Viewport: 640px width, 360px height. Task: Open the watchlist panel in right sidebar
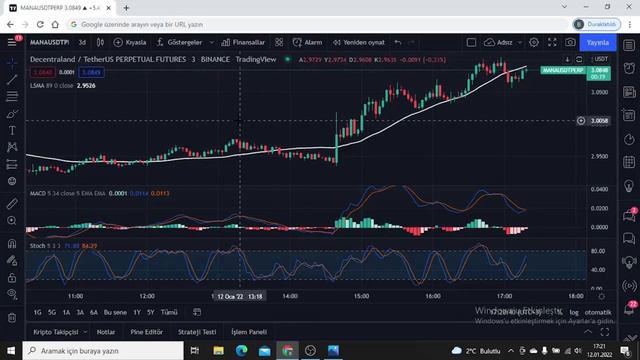[x=629, y=45]
